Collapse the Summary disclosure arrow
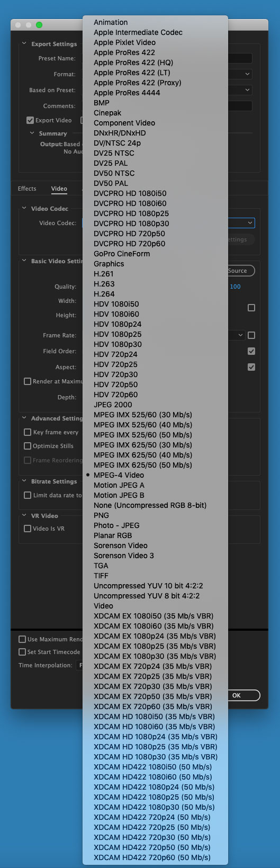Image resolution: width=280 pixels, height=868 pixels. (x=32, y=133)
